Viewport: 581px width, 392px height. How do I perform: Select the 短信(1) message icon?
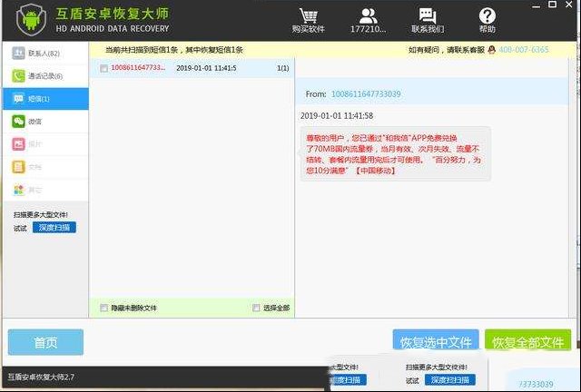point(18,99)
